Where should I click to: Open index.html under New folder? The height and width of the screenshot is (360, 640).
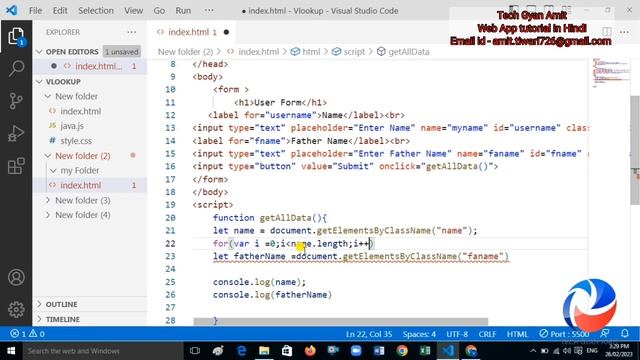click(90, 111)
